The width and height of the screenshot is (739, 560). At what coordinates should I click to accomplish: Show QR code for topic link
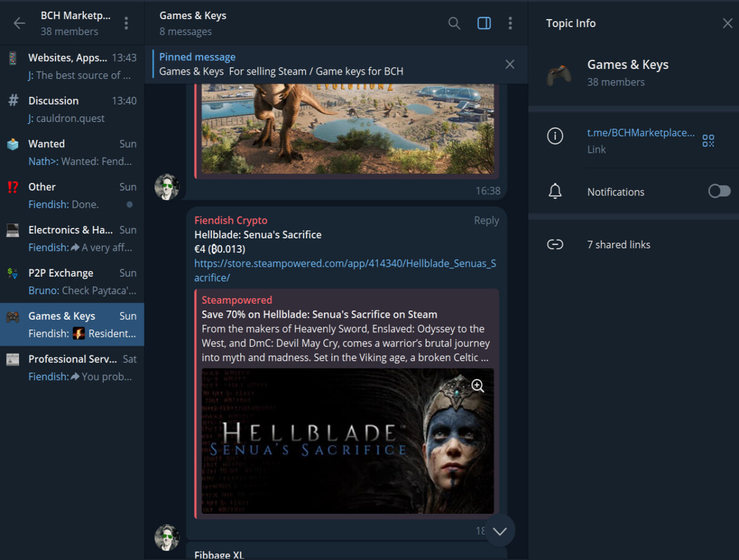pyautogui.click(x=708, y=140)
